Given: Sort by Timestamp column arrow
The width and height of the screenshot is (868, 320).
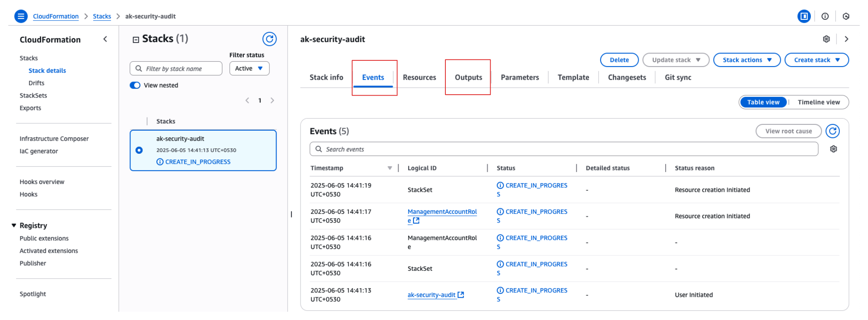Looking at the screenshot, I should tap(390, 168).
